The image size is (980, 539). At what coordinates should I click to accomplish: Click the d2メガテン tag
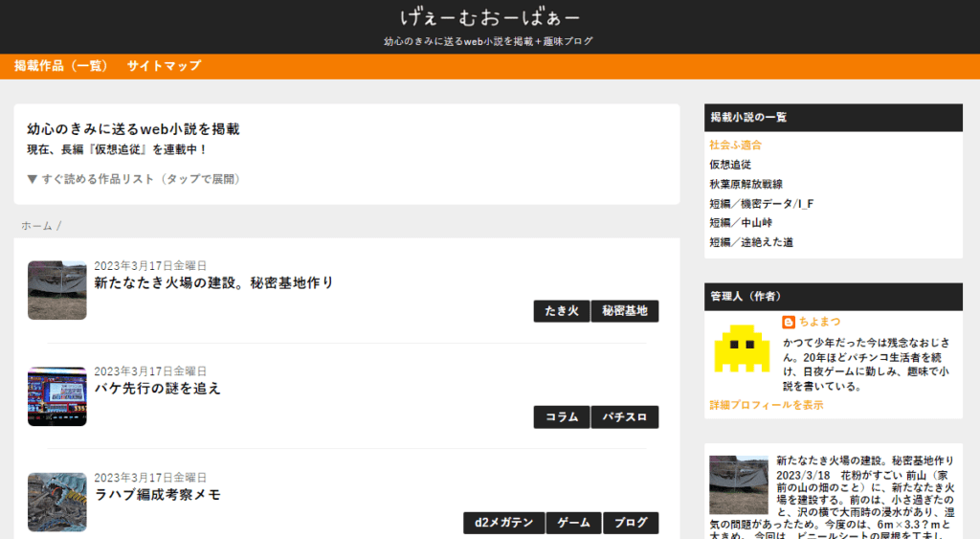503,523
